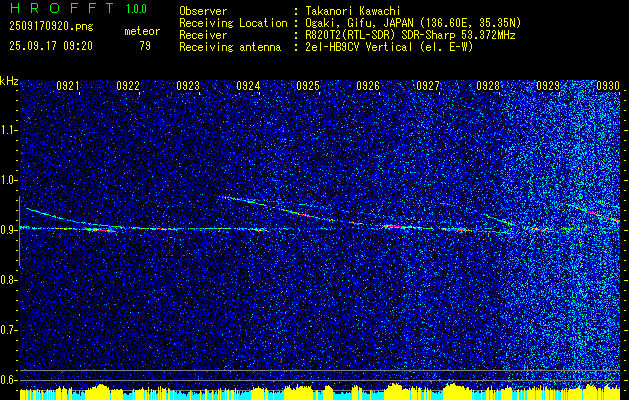Click the meteor count 79

click(145, 46)
